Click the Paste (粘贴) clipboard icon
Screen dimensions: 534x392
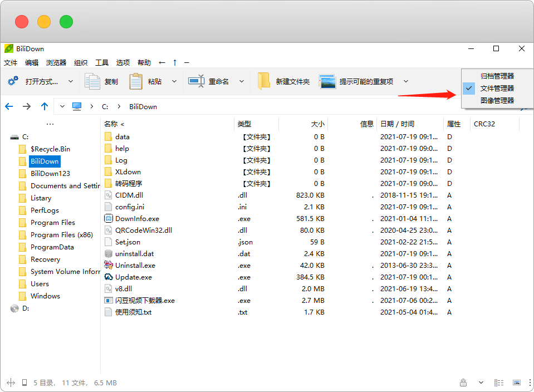click(136, 81)
